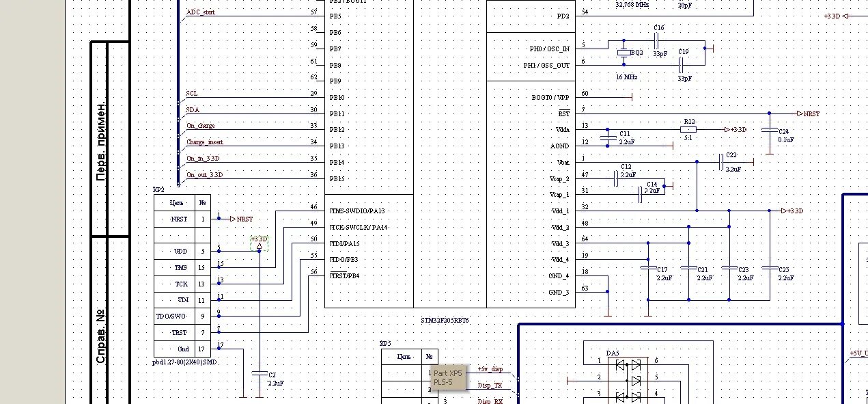
Task: Click the TCK row in XP2 table
Action: [182, 284]
